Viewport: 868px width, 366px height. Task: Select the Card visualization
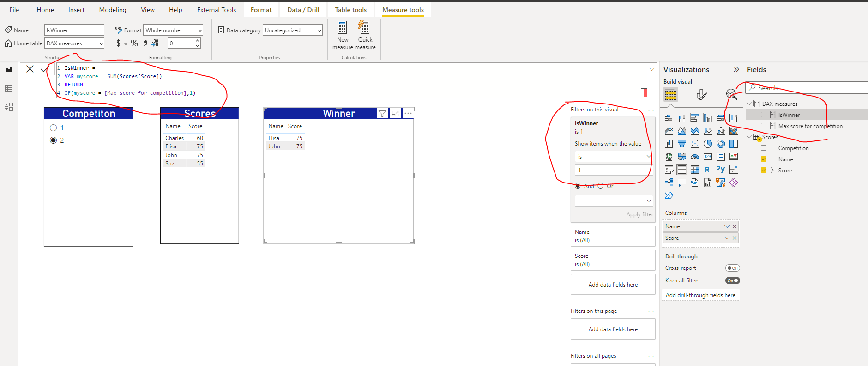click(708, 157)
